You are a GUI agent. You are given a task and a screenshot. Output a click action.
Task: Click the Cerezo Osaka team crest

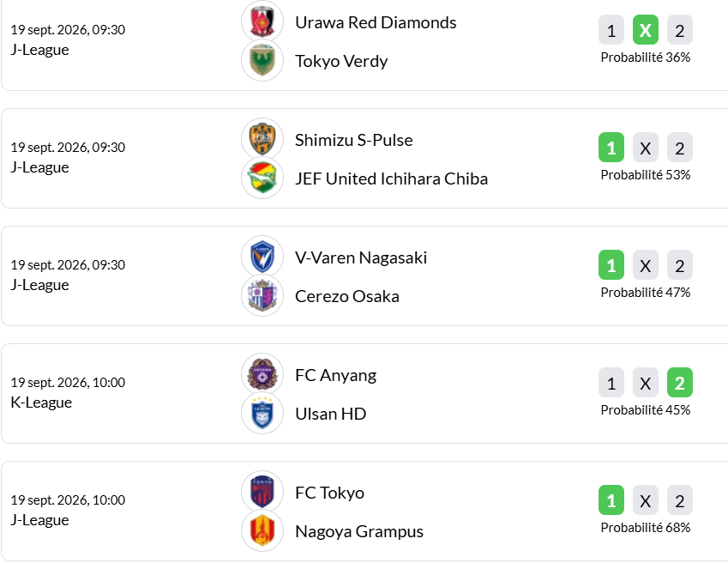tap(262, 295)
